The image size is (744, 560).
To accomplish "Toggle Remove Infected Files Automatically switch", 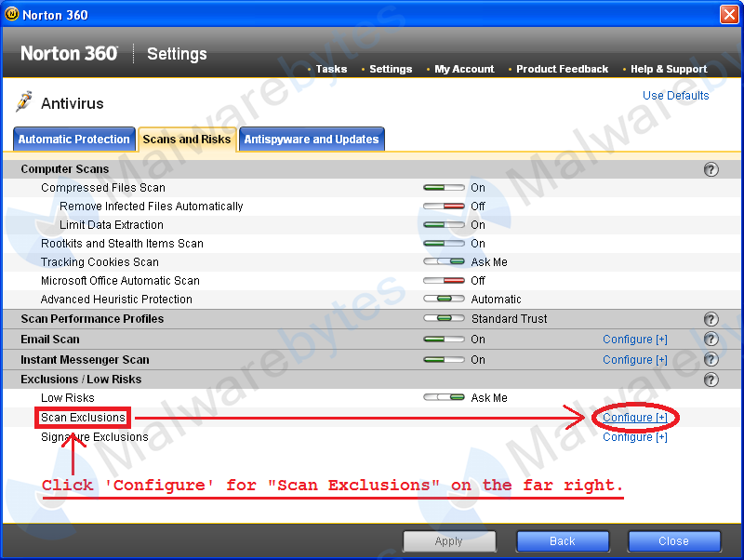I will (x=444, y=206).
